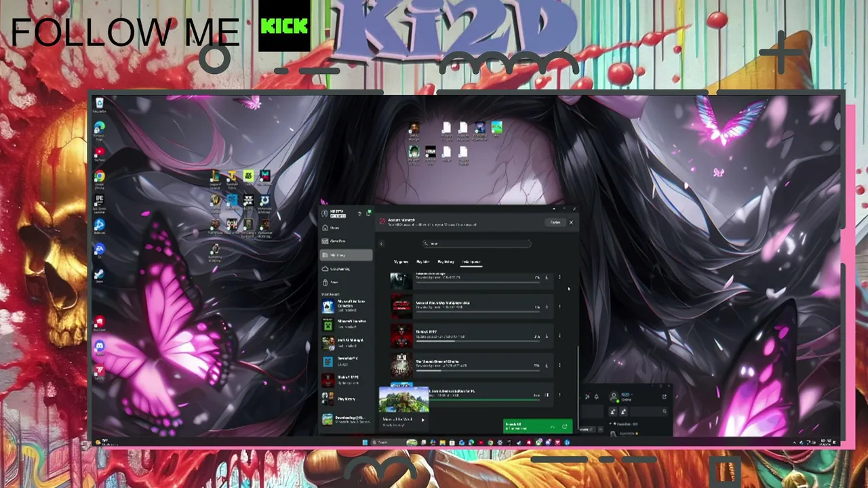This screenshot has width=868, height=488.
Task: Launch Steam from the desktop
Action: click(x=100, y=275)
